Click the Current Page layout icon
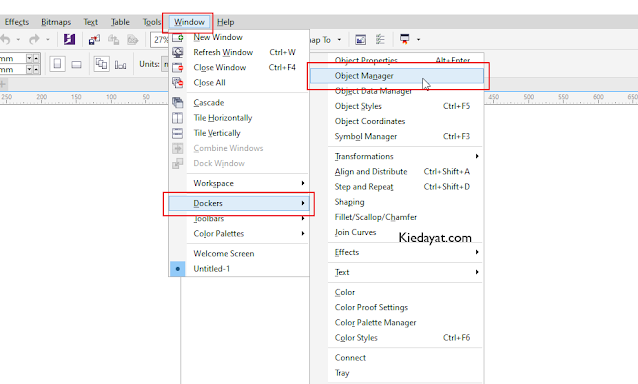638x384 pixels. point(120,64)
